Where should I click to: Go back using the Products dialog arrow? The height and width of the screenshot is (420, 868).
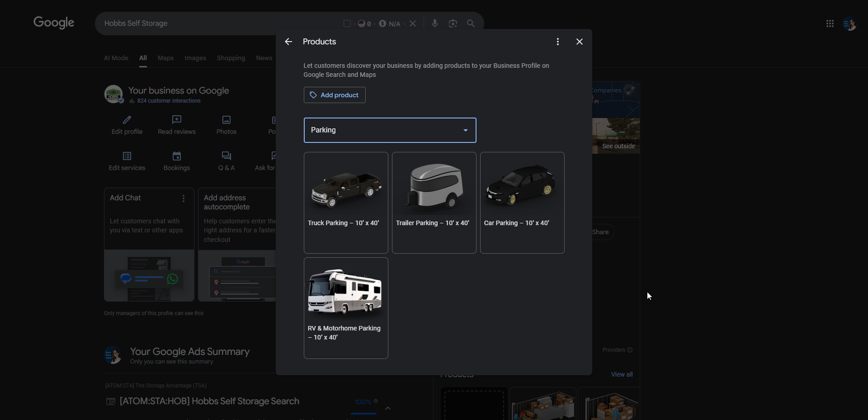pyautogui.click(x=288, y=42)
